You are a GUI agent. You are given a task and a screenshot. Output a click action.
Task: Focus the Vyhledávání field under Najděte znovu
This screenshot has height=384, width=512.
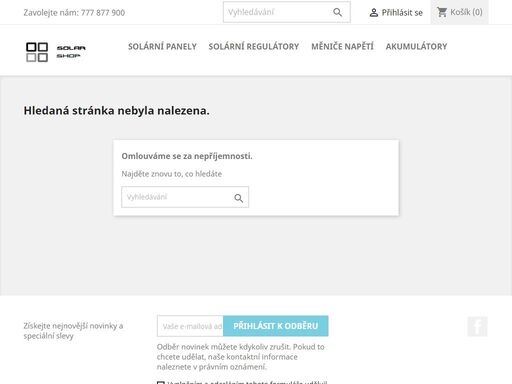(185, 197)
